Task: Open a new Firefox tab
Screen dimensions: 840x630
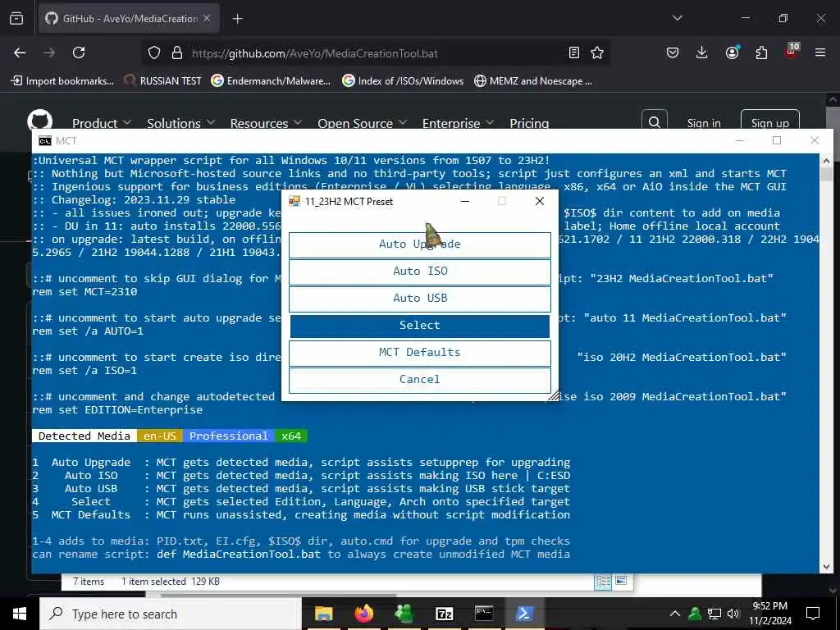Action: [x=237, y=19]
